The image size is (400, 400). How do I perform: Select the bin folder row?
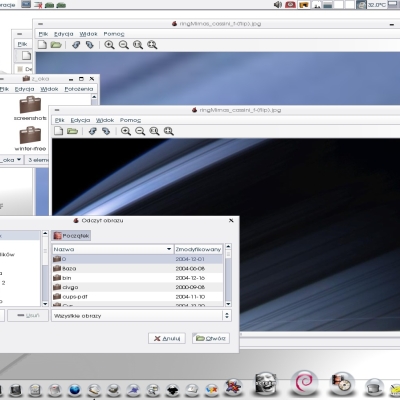[x=138, y=278]
